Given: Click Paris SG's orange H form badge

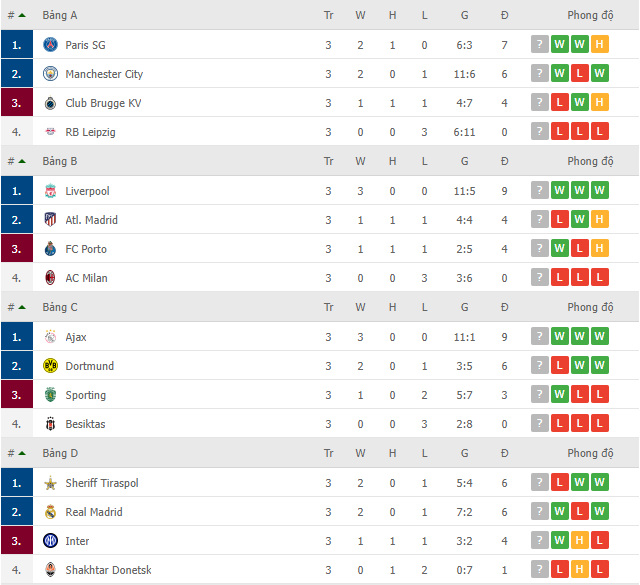Looking at the screenshot, I should [600, 44].
